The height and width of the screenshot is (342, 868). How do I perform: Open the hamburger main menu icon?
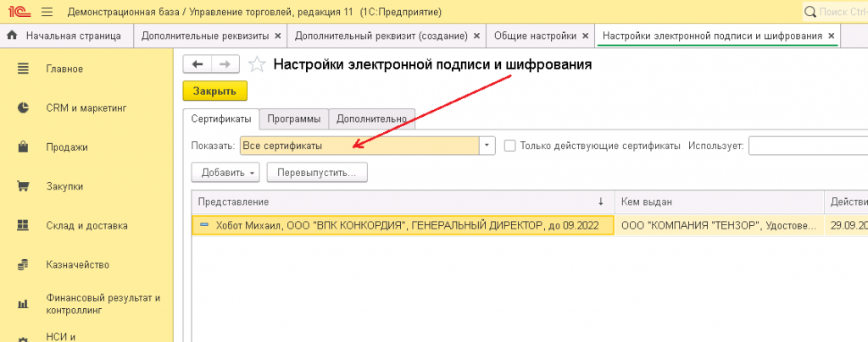(x=46, y=12)
